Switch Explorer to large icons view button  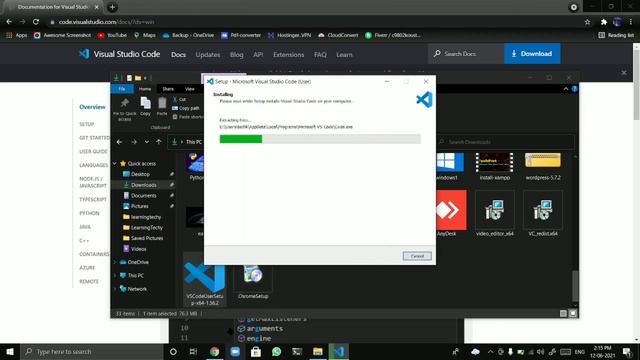(573, 313)
